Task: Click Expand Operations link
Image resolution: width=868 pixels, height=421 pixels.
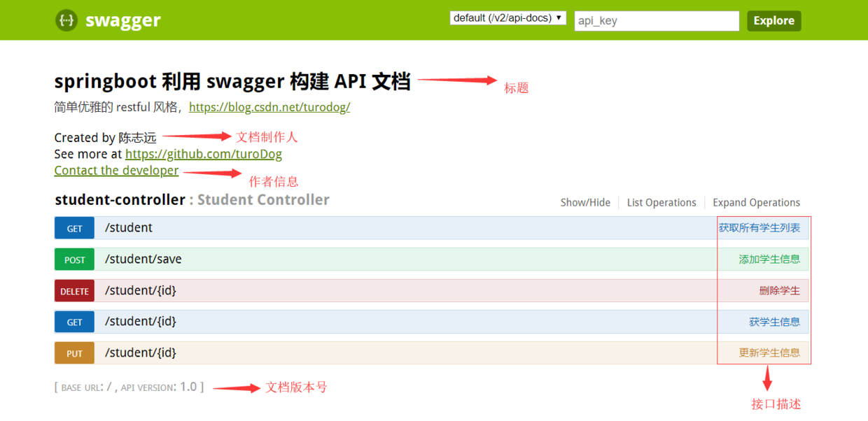Action: (x=756, y=203)
